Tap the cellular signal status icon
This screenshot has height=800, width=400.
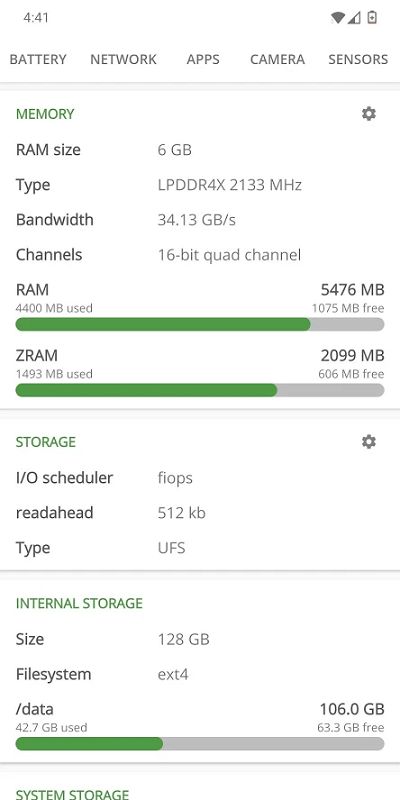click(x=355, y=18)
